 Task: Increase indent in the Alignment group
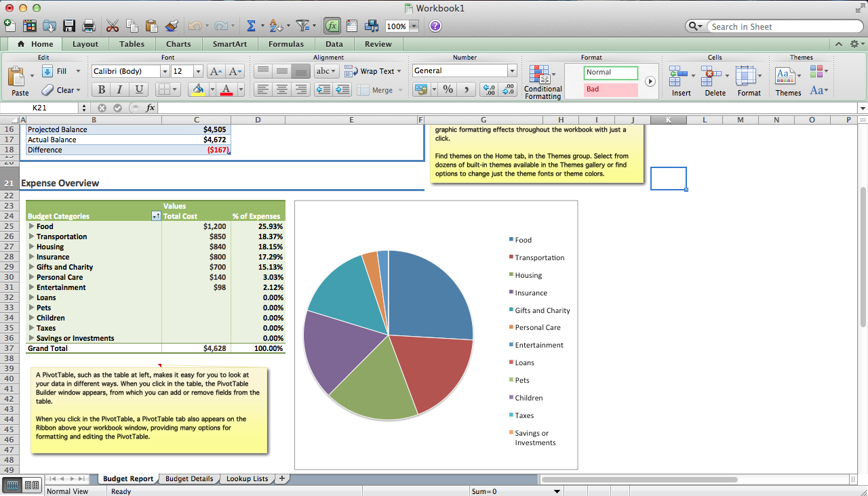coord(342,89)
